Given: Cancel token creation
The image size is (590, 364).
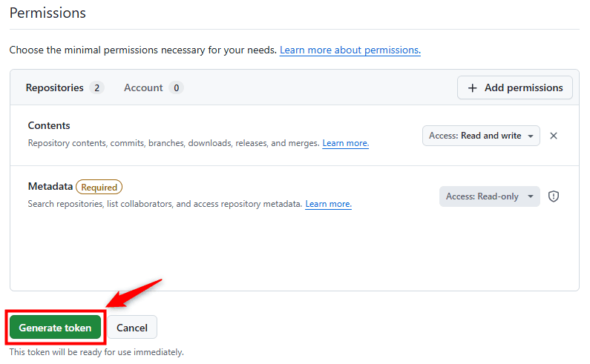Looking at the screenshot, I should (x=131, y=328).
